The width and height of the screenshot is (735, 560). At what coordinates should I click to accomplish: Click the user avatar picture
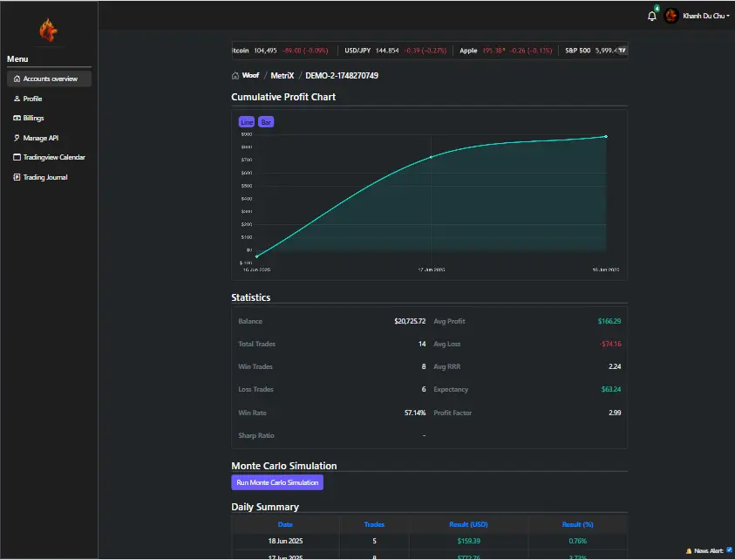pos(671,16)
